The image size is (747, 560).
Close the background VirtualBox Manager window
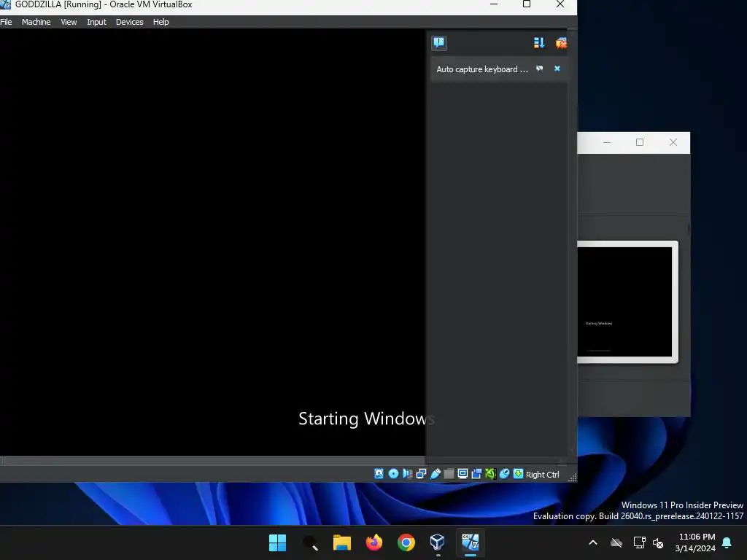click(x=673, y=142)
